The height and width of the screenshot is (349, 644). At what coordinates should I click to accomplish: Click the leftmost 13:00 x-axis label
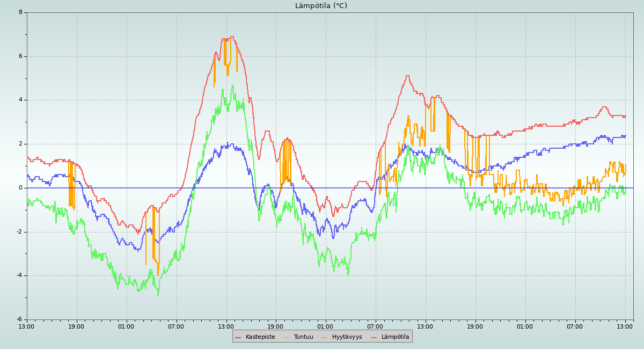pyautogui.click(x=27, y=326)
